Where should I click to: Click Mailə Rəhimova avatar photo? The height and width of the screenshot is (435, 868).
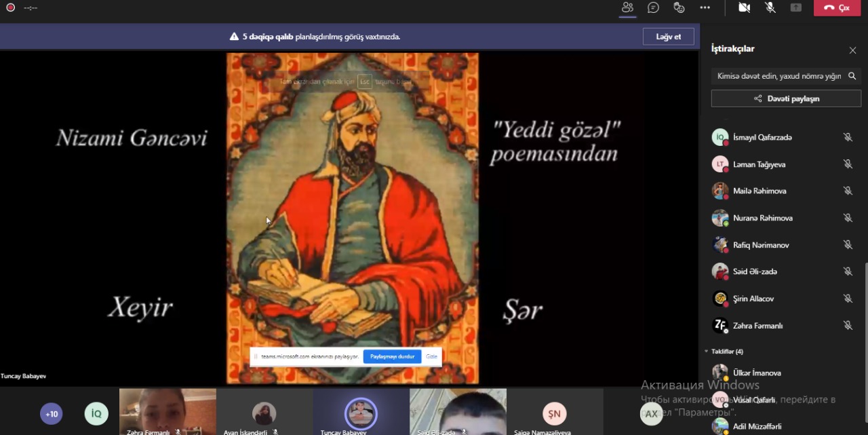click(720, 191)
